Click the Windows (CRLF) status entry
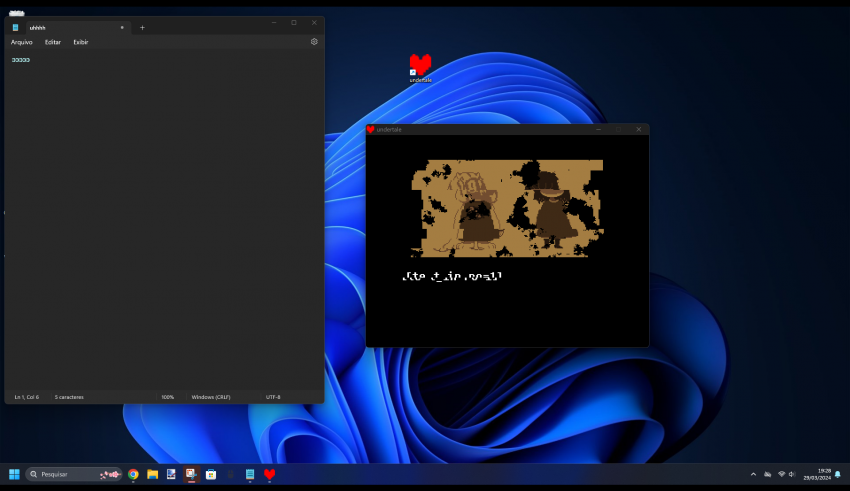The height and width of the screenshot is (491, 850). (211, 397)
